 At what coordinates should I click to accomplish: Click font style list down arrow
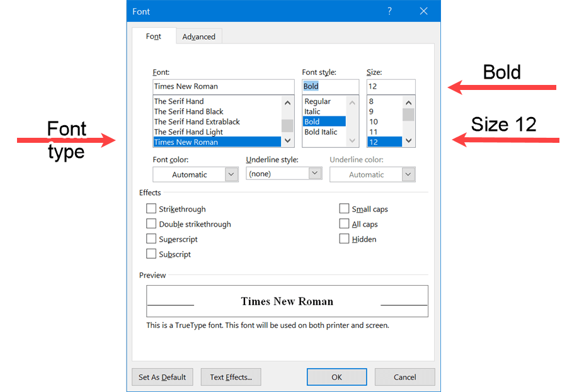pyautogui.click(x=352, y=140)
